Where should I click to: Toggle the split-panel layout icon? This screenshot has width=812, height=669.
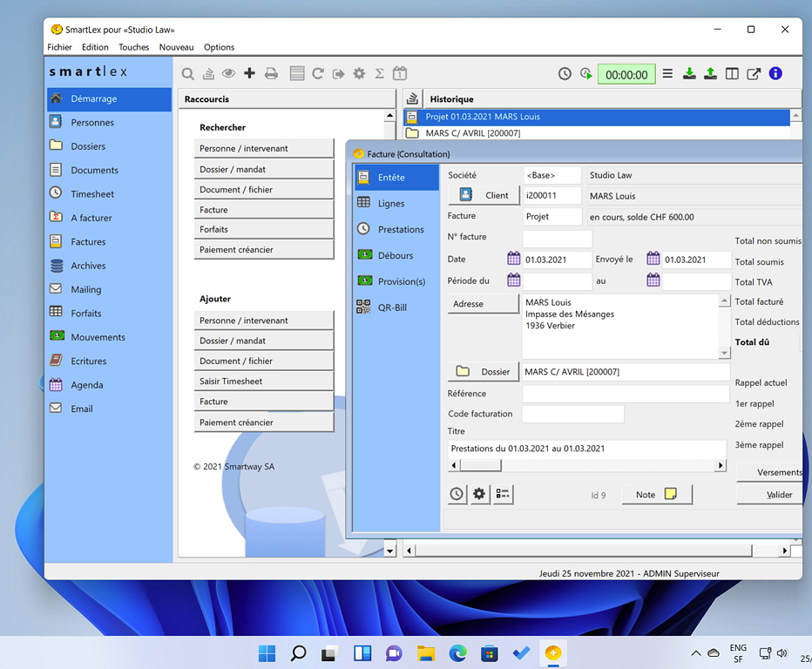pyautogui.click(x=732, y=74)
